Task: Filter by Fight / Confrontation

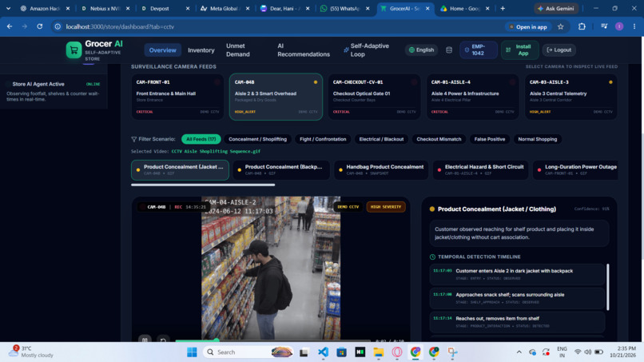Action: pos(323,139)
